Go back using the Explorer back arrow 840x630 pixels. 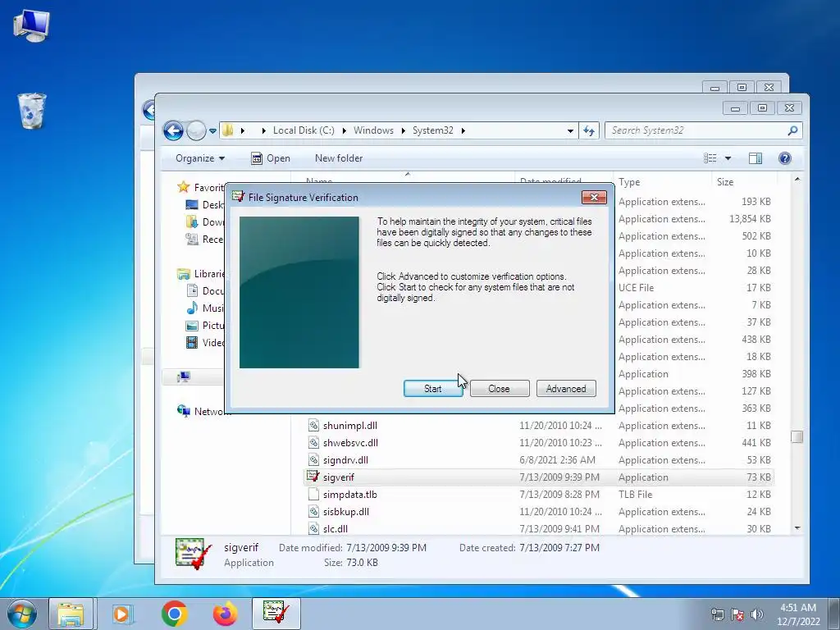click(173, 130)
